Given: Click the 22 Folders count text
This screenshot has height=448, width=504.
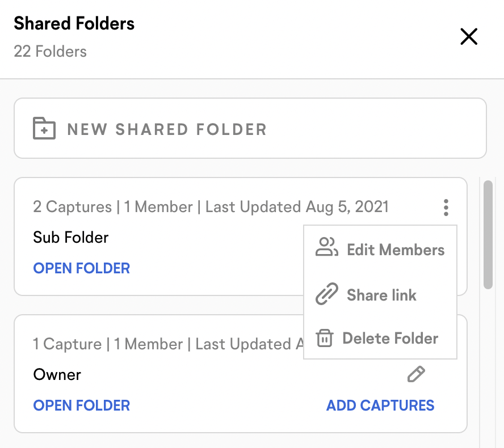Looking at the screenshot, I should click(x=50, y=52).
